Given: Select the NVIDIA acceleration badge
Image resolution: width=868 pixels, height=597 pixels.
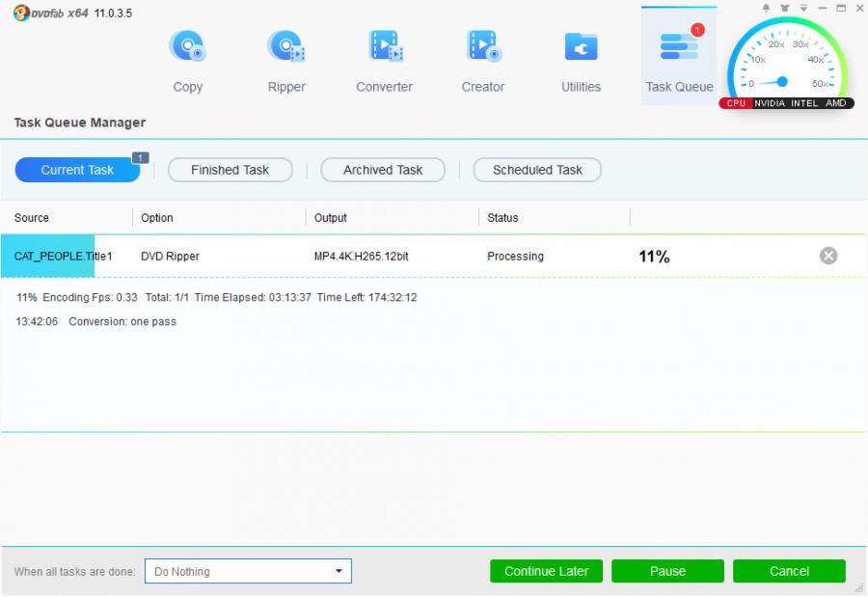Looking at the screenshot, I should (770, 103).
